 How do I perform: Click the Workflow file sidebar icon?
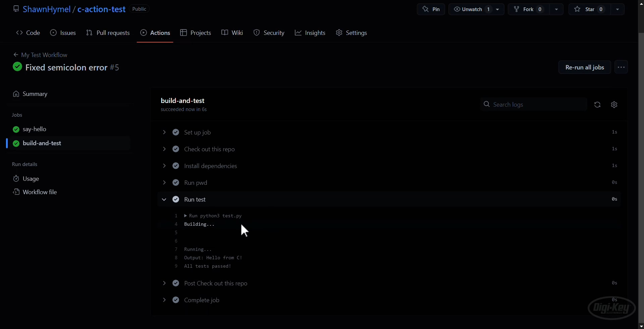pyautogui.click(x=16, y=192)
